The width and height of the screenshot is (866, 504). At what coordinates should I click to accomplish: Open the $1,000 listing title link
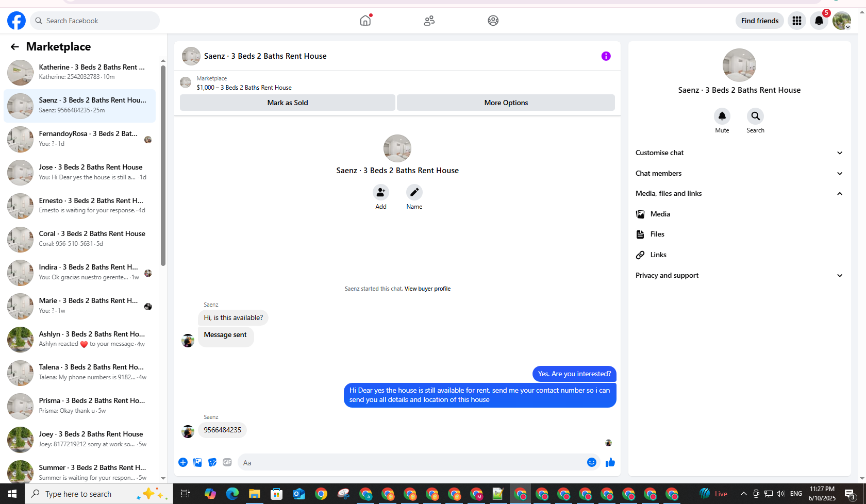pyautogui.click(x=244, y=88)
